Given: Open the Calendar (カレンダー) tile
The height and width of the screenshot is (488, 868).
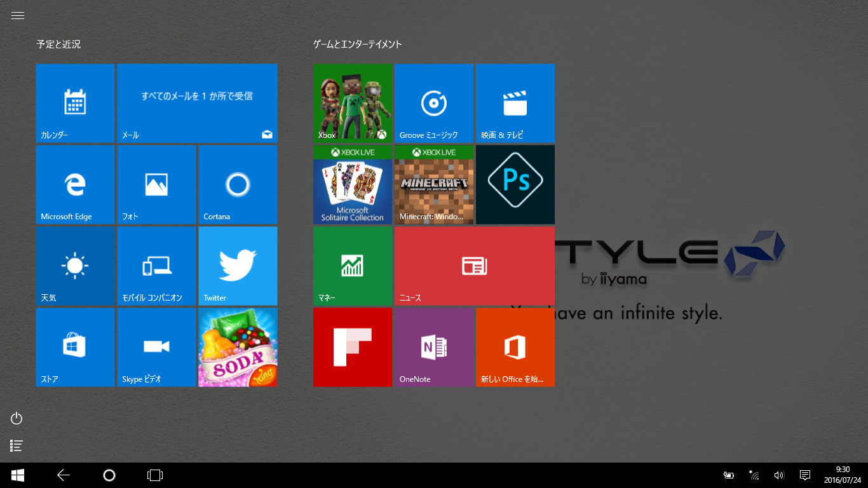Looking at the screenshot, I should point(75,103).
